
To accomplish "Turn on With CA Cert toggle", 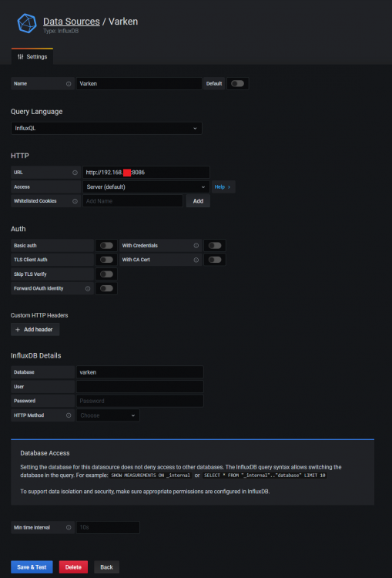I will [215, 260].
